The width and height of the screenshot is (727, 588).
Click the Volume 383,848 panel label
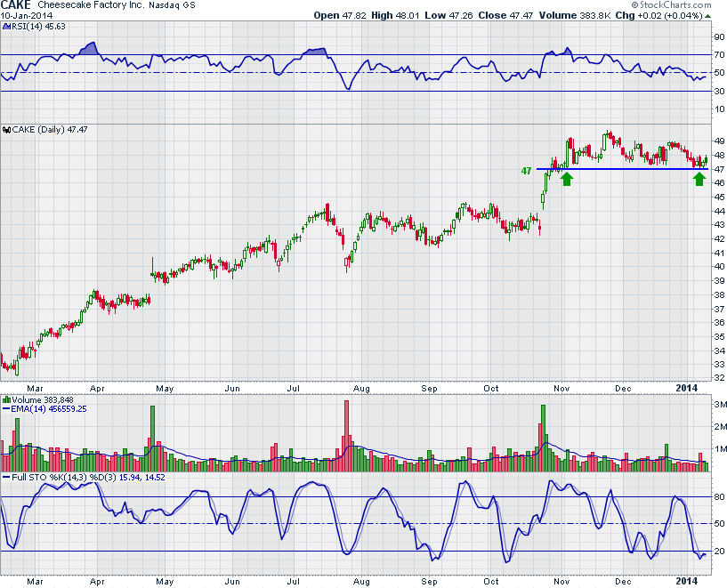tap(43, 400)
